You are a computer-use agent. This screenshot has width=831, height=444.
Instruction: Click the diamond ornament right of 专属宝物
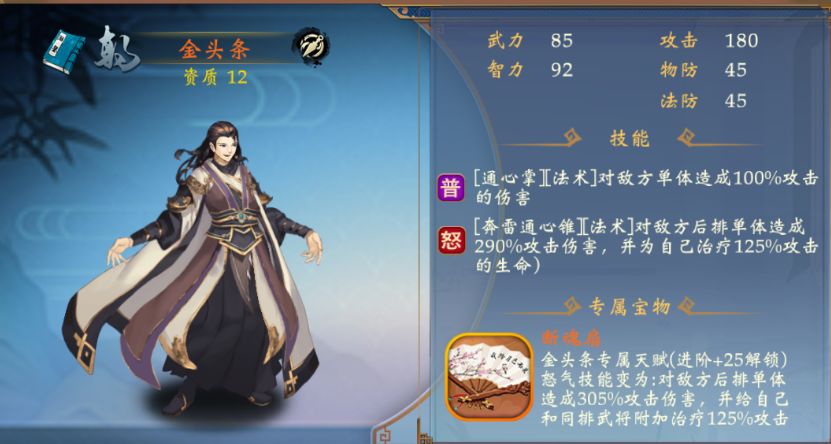[x=686, y=305]
